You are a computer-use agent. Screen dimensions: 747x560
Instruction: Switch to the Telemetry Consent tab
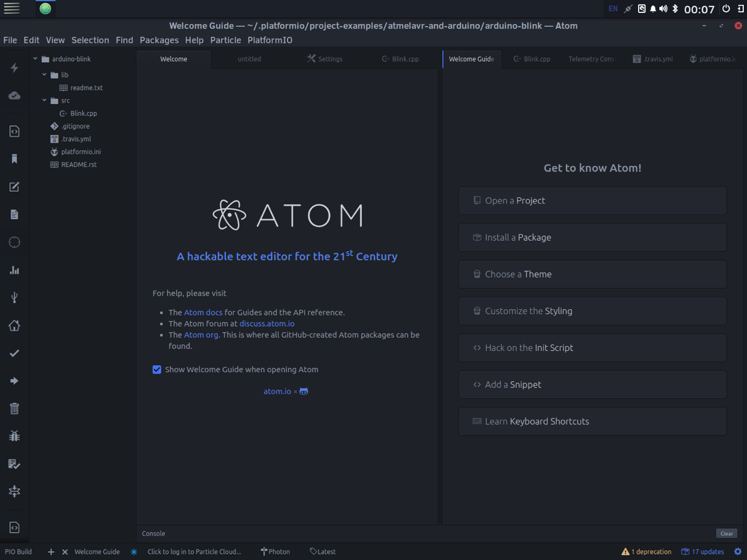pos(591,59)
